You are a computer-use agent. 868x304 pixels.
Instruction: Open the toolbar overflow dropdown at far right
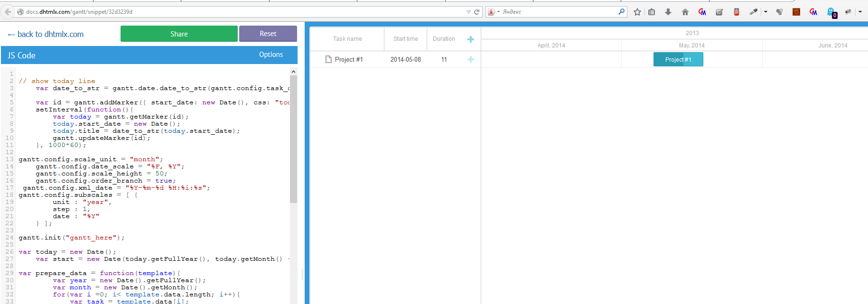pyautogui.click(x=860, y=12)
